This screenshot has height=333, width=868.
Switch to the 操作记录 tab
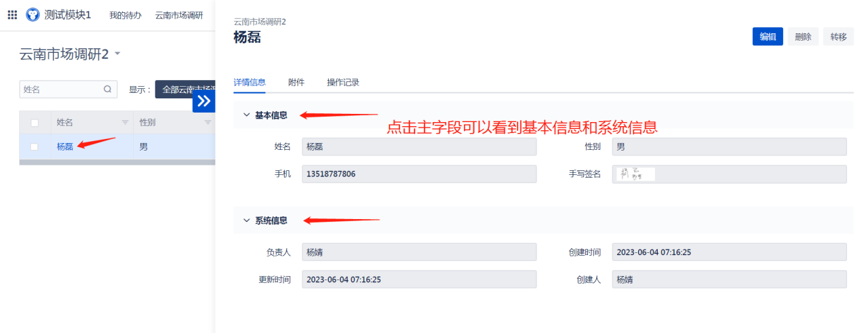tap(343, 82)
